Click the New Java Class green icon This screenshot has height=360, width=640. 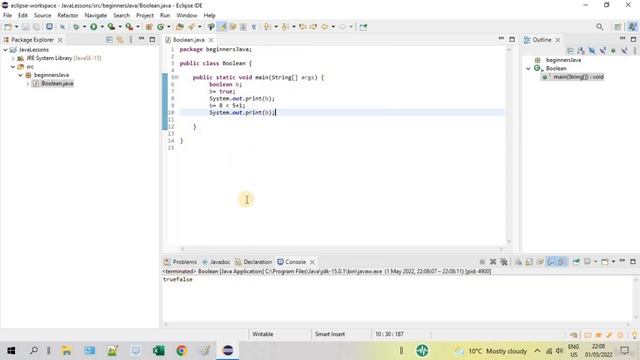[160, 27]
